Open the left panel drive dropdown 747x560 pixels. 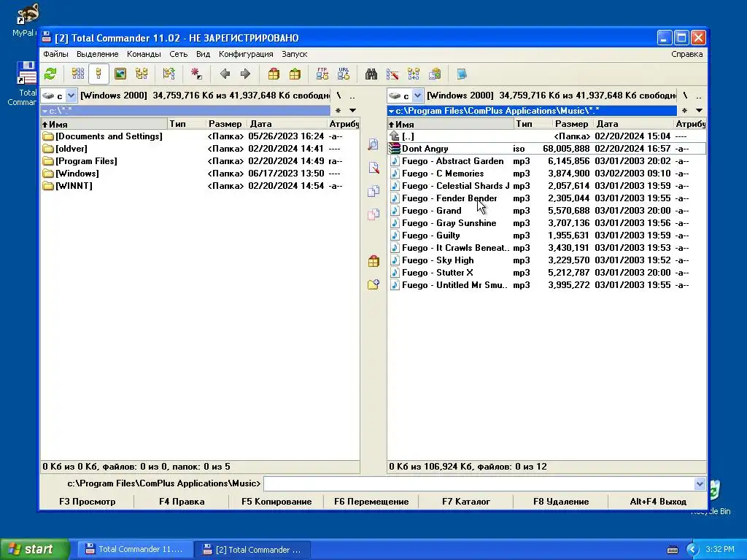(x=71, y=96)
